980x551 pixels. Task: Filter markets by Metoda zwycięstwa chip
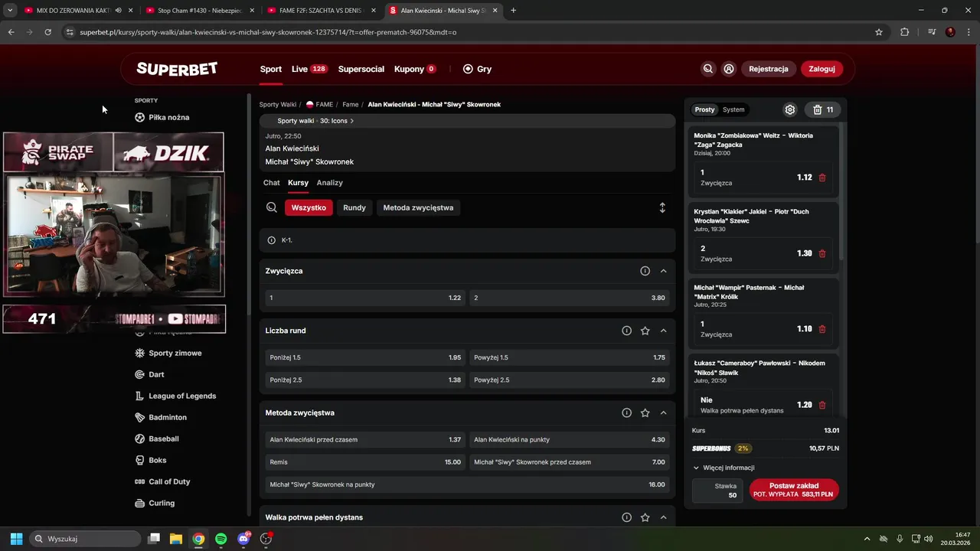click(418, 207)
